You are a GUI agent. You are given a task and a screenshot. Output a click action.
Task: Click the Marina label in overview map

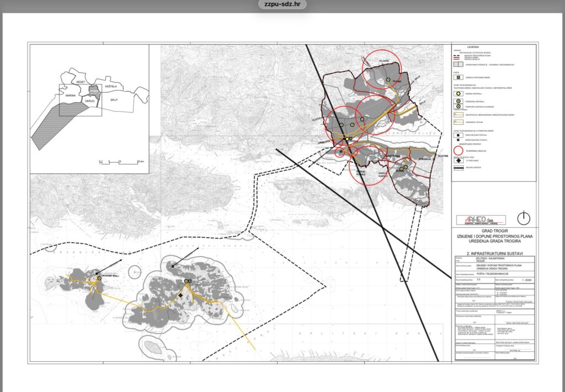[70, 95]
